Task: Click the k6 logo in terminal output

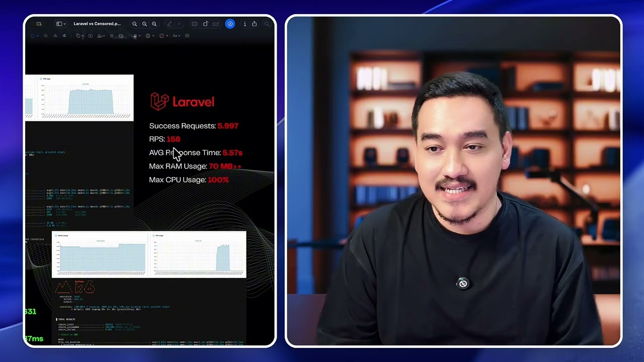Action: click(74, 287)
